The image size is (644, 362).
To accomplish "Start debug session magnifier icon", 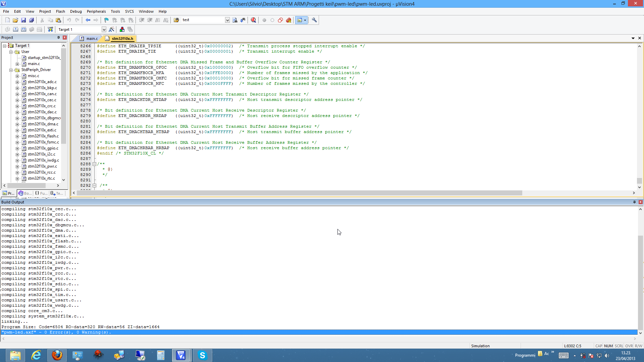I will [254, 20].
